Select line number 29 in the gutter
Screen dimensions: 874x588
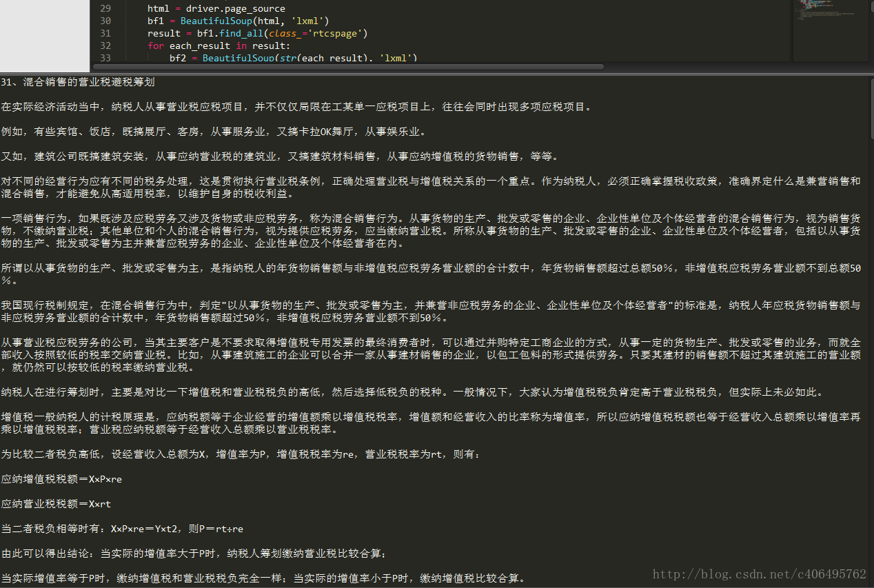pyautogui.click(x=105, y=9)
